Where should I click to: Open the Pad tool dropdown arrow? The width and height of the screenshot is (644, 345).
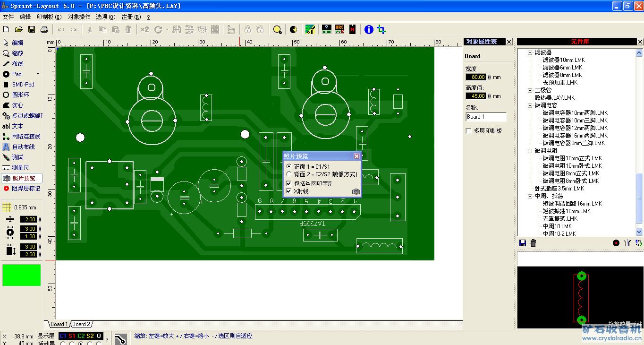click(38, 74)
